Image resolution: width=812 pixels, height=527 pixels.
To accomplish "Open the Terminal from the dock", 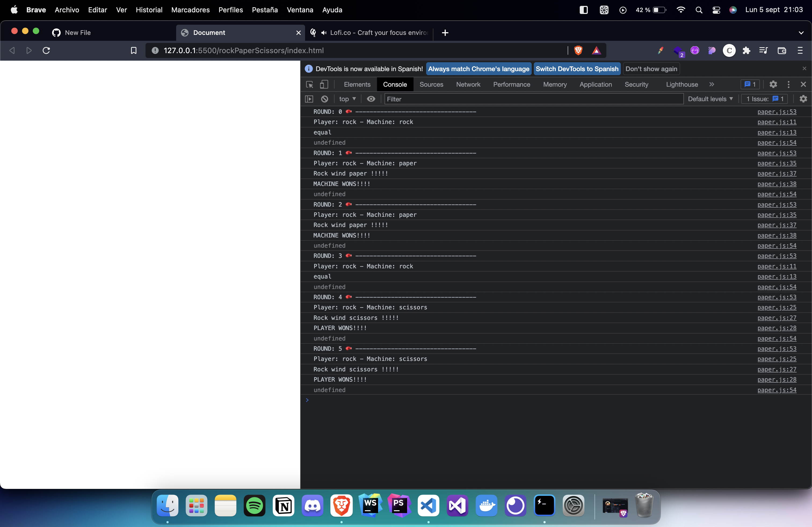I will (545, 506).
